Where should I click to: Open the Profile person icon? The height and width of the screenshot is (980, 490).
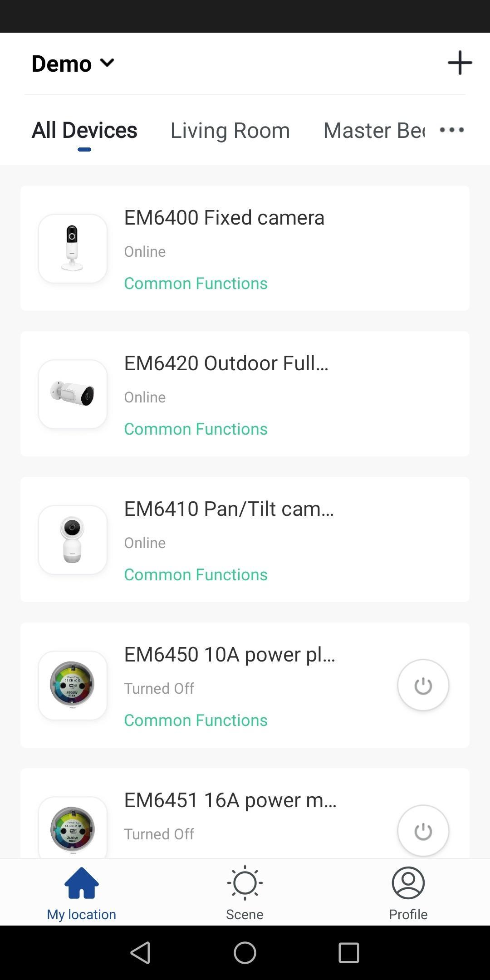pos(408,882)
